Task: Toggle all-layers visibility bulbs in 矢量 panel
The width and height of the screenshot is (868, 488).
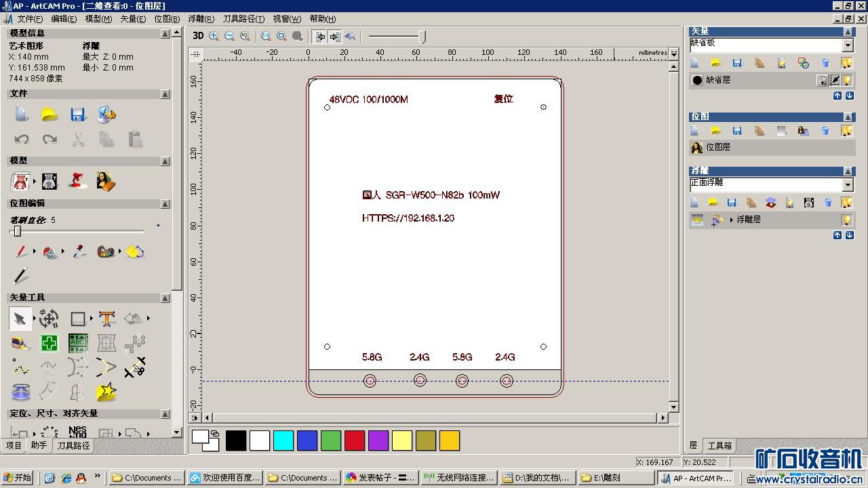Action: point(846,63)
